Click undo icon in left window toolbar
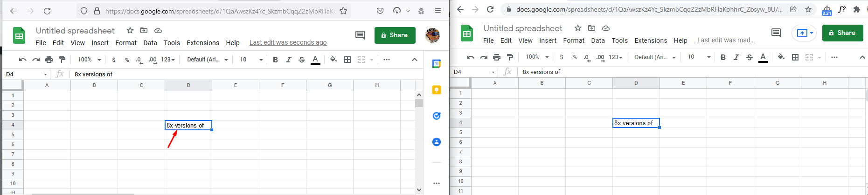 click(22, 60)
